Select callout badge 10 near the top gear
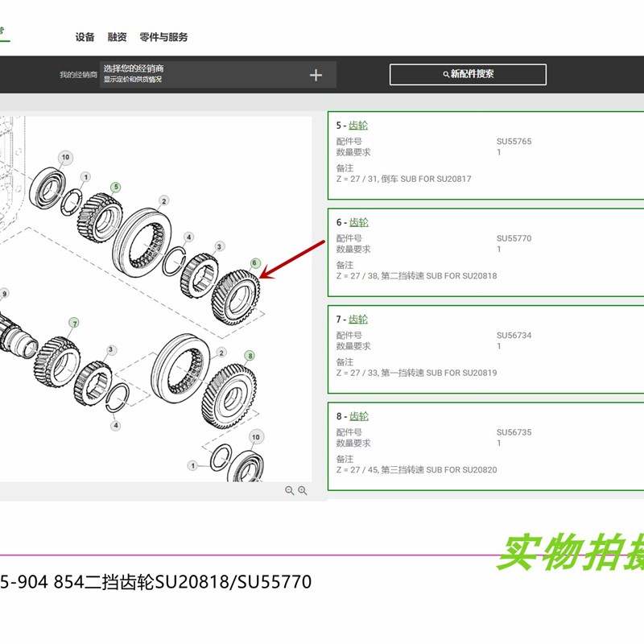644x644 pixels. [x=64, y=158]
